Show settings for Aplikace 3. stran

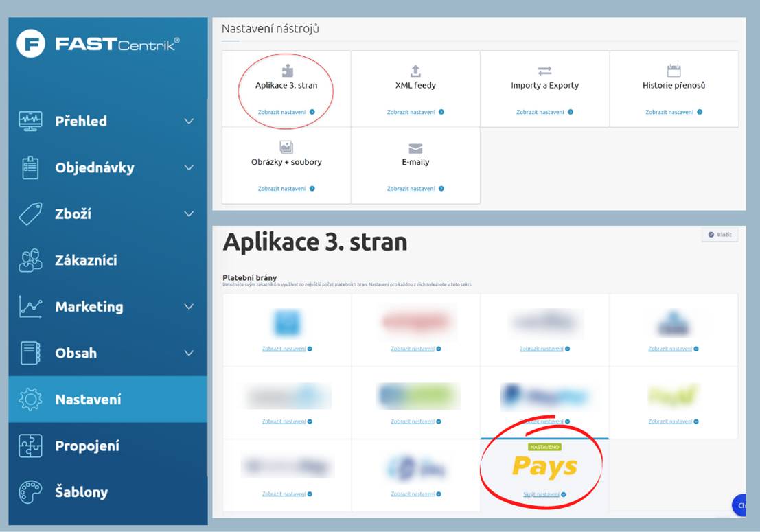coord(286,112)
